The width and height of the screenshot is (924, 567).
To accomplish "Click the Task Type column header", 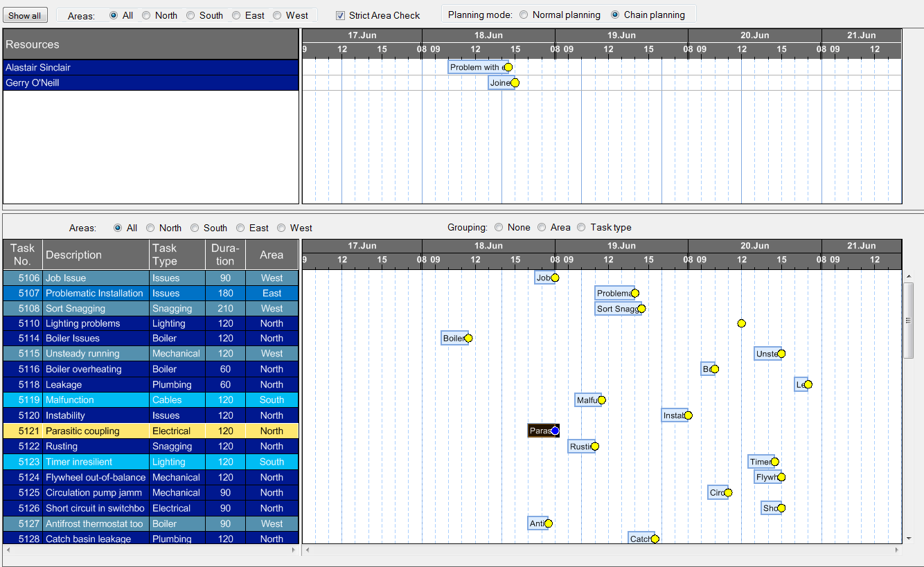I will [177, 254].
